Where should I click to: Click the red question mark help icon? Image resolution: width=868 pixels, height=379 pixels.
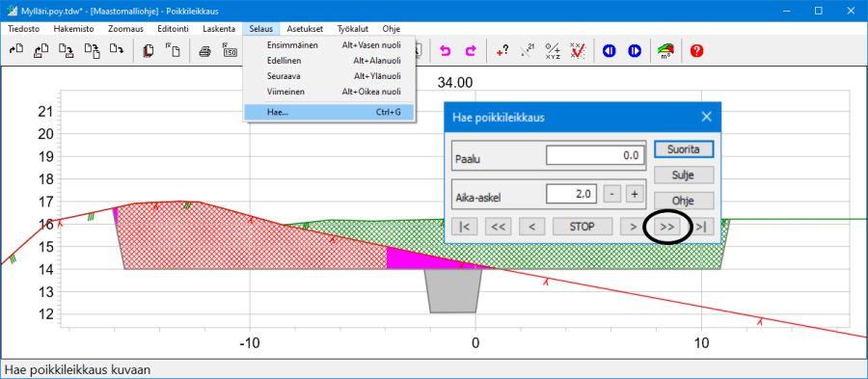tap(696, 51)
